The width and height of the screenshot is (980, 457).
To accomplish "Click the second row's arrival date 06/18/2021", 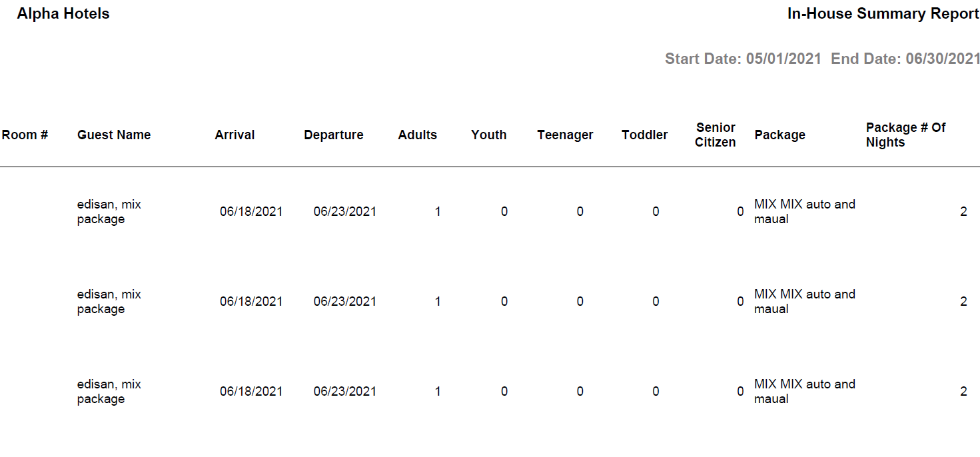I will pyautogui.click(x=251, y=302).
